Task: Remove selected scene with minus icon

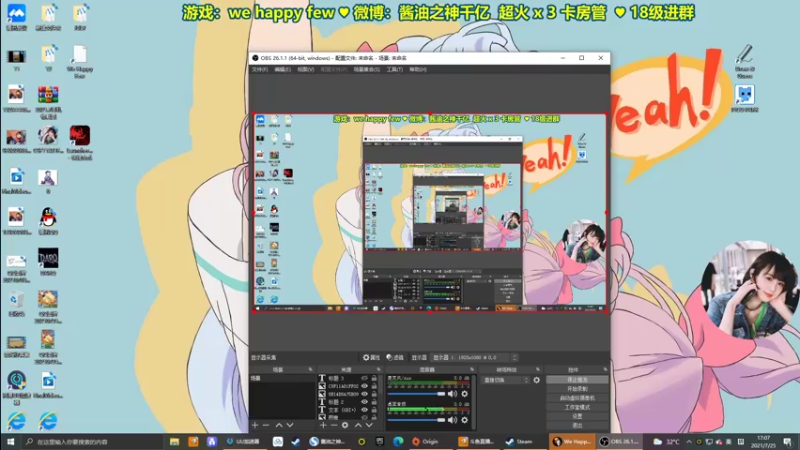Action: click(265, 425)
